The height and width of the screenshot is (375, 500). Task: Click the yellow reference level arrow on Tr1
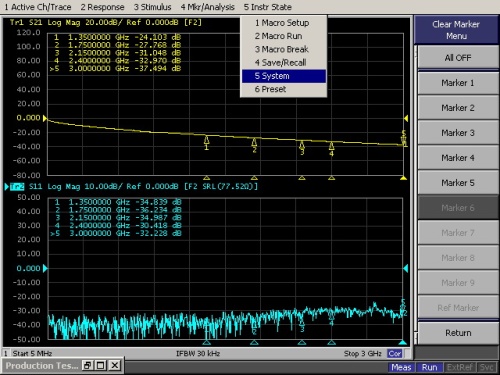pos(45,118)
